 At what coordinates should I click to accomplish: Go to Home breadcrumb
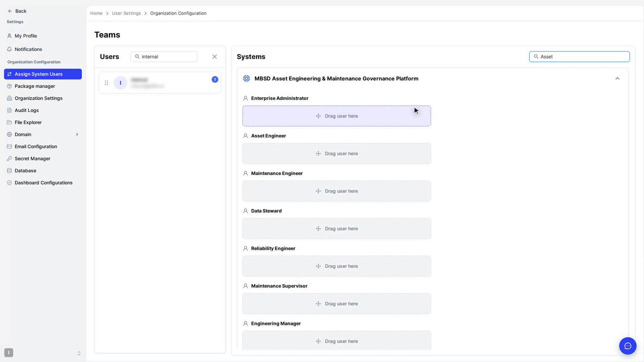(x=96, y=13)
